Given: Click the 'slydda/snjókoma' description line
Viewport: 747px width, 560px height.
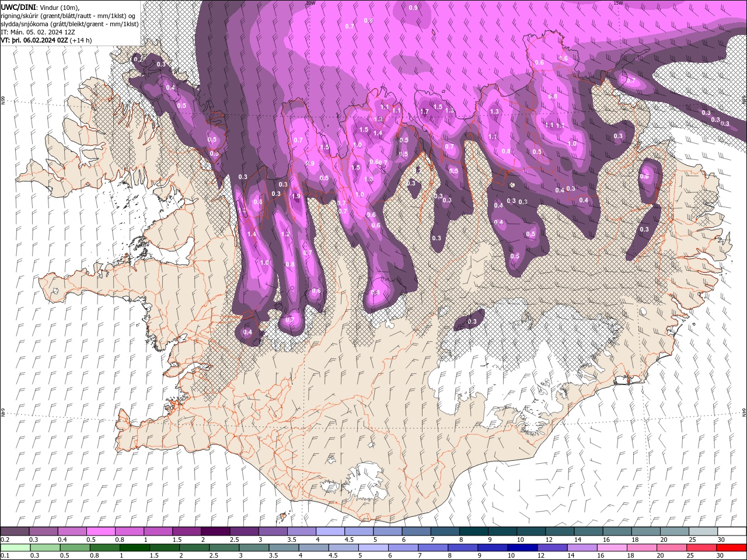Looking at the screenshot, I should (x=69, y=24).
